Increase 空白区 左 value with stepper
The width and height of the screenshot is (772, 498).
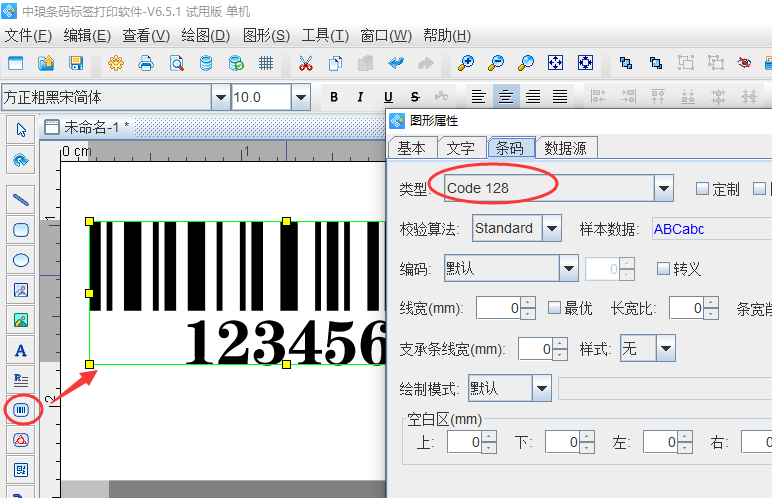coord(685,436)
